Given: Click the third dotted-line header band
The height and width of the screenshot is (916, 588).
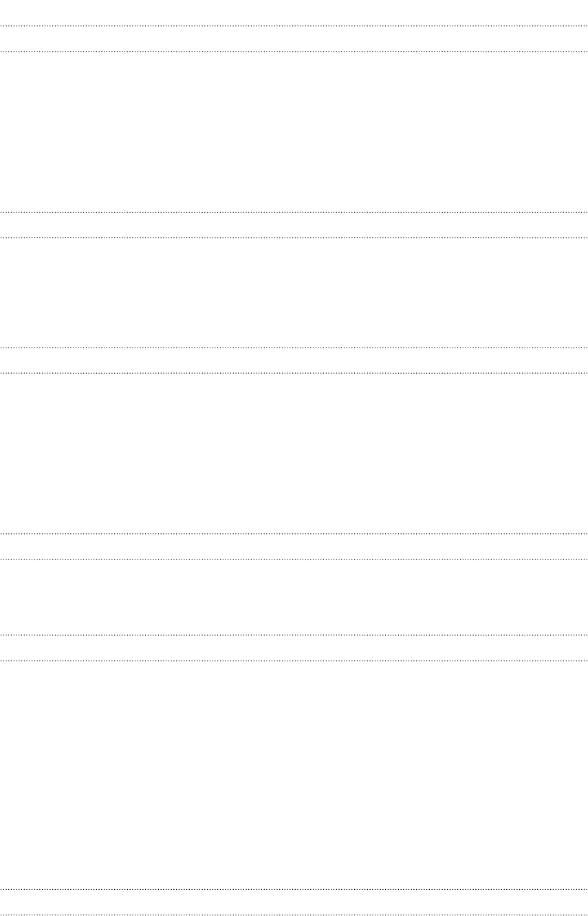Looking at the screenshot, I should pos(294,361).
